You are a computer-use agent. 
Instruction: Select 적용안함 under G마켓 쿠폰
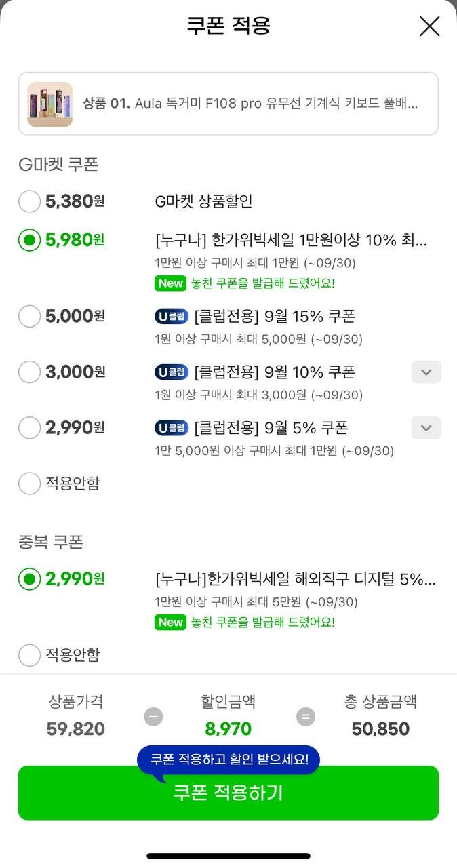click(29, 484)
